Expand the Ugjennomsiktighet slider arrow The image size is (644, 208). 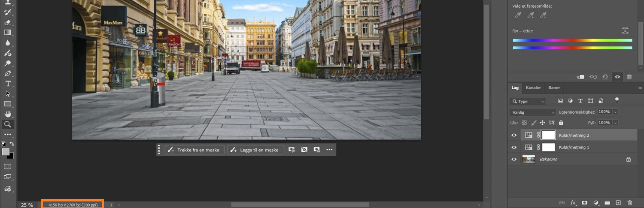pyautogui.click(x=616, y=112)
